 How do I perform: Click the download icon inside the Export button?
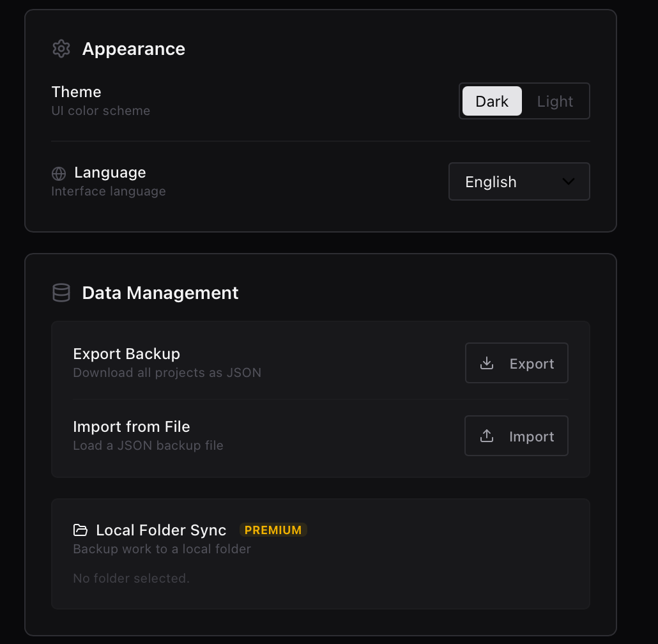(487, 363)
